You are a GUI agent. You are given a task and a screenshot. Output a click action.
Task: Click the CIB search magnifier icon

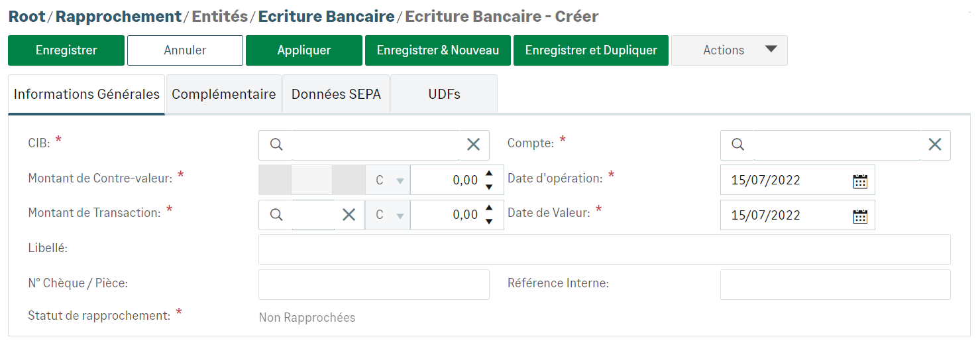[x=276, y=145]
